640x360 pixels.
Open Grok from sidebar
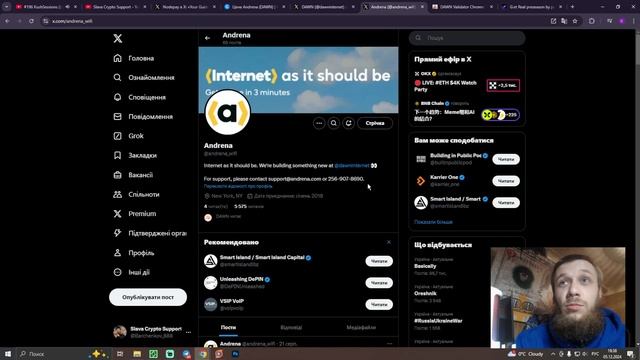[x=128, y=136]
